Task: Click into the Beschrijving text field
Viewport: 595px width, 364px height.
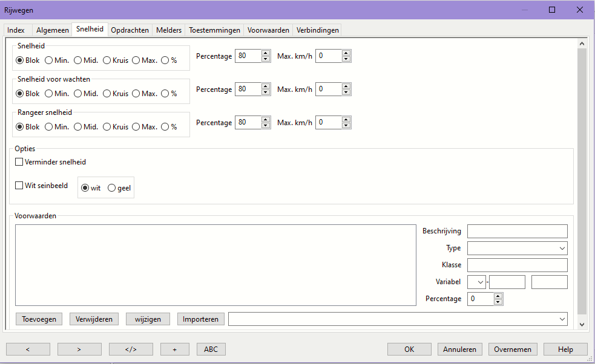Action: click(x=517, y=231)
